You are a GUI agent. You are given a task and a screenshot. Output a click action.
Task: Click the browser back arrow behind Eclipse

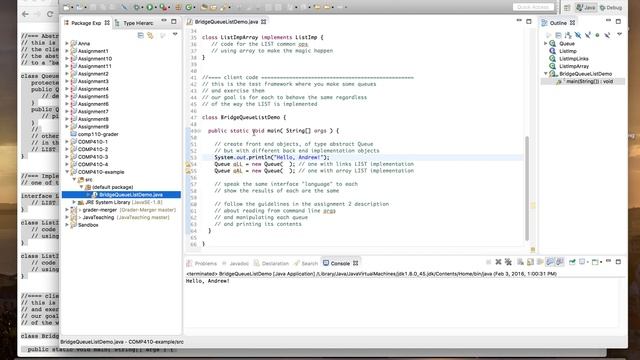point(25,14)
